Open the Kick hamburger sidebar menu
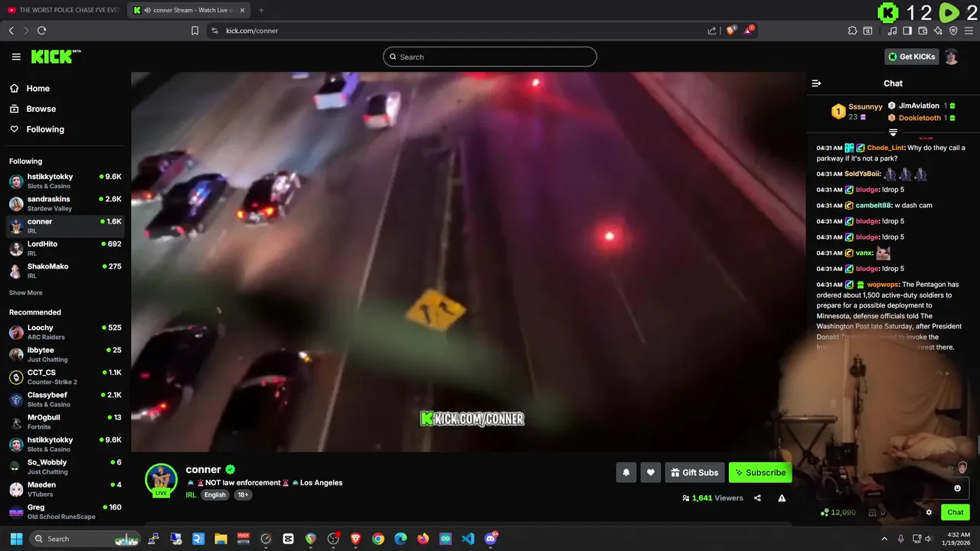This screenshot has height=551, width=980. [16, 57]
